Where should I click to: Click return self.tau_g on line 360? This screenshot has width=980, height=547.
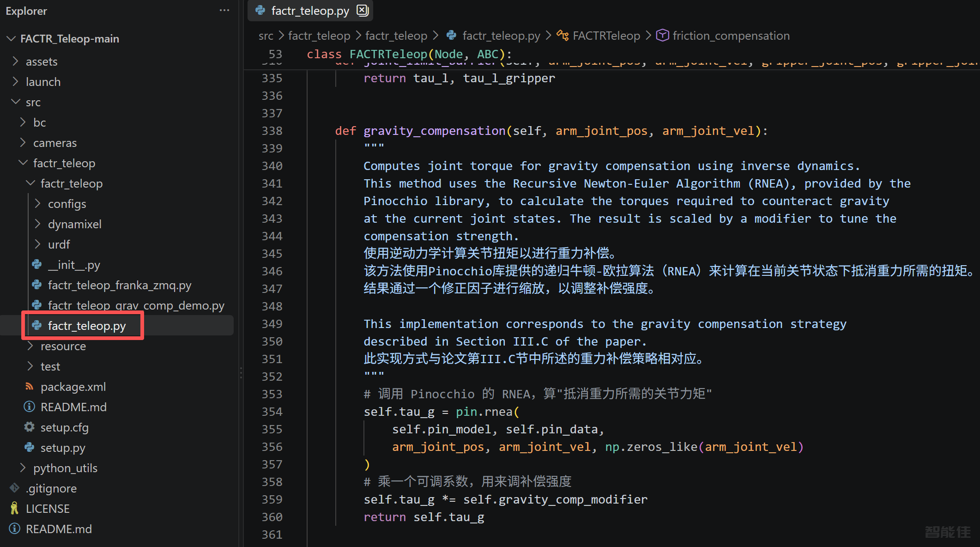[424, 517]
